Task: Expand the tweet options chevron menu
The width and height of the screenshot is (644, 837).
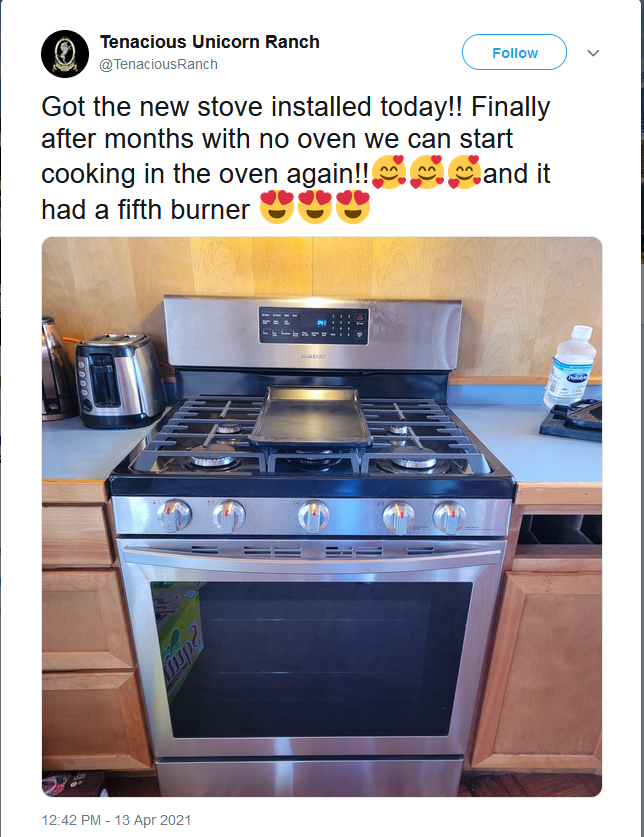Action: coord(593,53)
